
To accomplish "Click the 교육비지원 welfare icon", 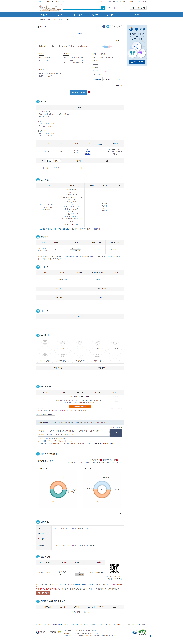I will coord(115,343).
